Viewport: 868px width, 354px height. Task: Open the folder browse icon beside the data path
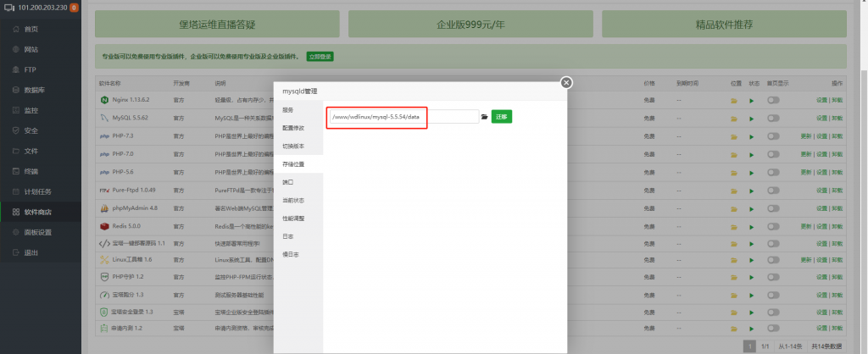[484, 117]
